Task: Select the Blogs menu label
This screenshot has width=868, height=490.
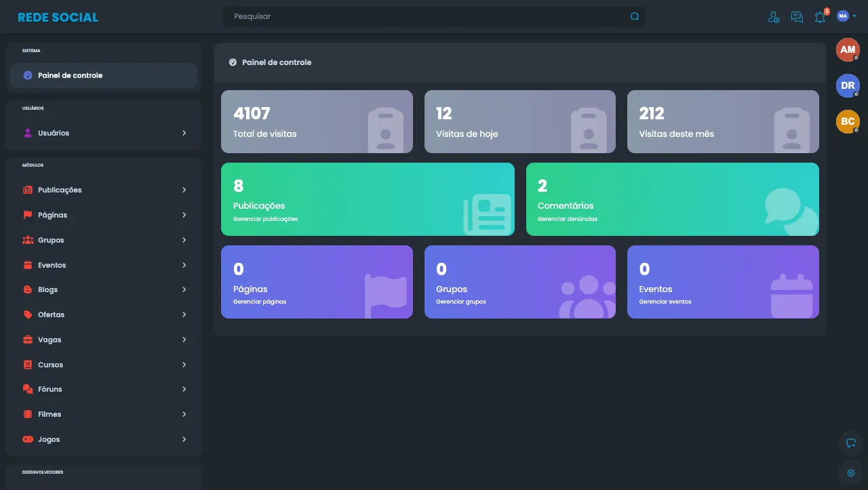Action: (47, 289)
